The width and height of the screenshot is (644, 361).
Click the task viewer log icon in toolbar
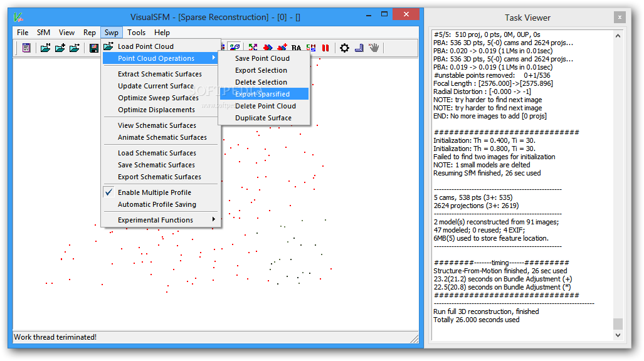click(x=26, y=48)
